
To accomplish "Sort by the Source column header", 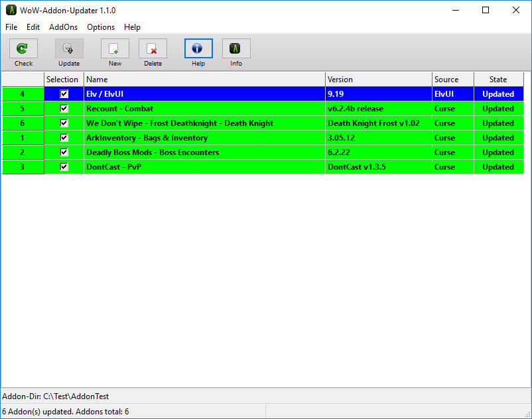I will (453, 80).
